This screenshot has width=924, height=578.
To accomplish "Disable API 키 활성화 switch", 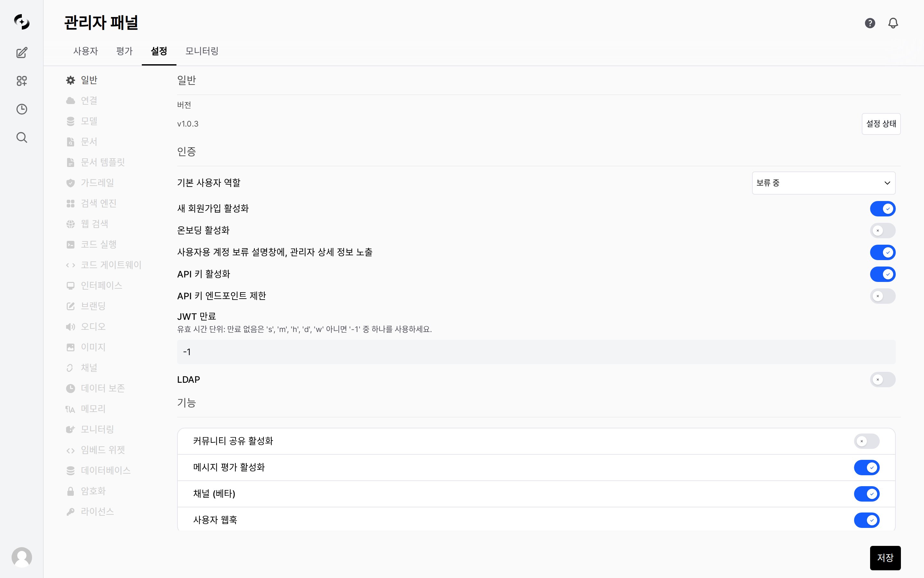I will pyautogui.click(x=882, y=274).
